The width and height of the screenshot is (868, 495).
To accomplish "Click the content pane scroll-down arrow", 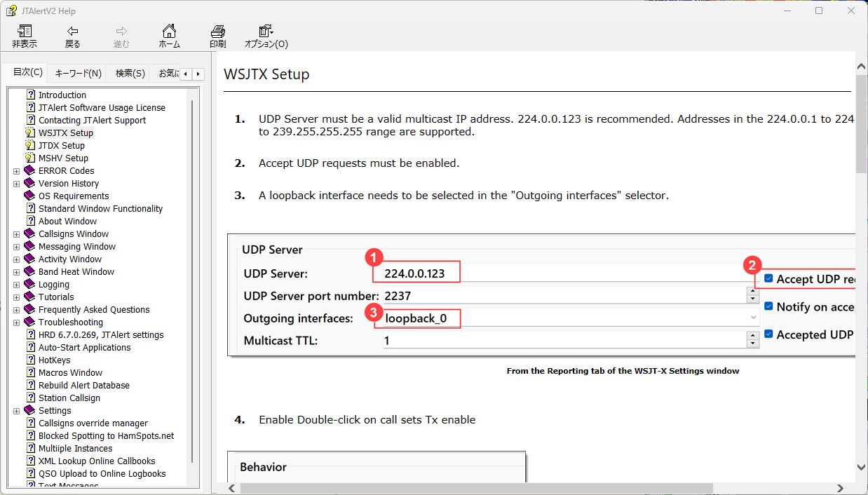I will 862,467.
